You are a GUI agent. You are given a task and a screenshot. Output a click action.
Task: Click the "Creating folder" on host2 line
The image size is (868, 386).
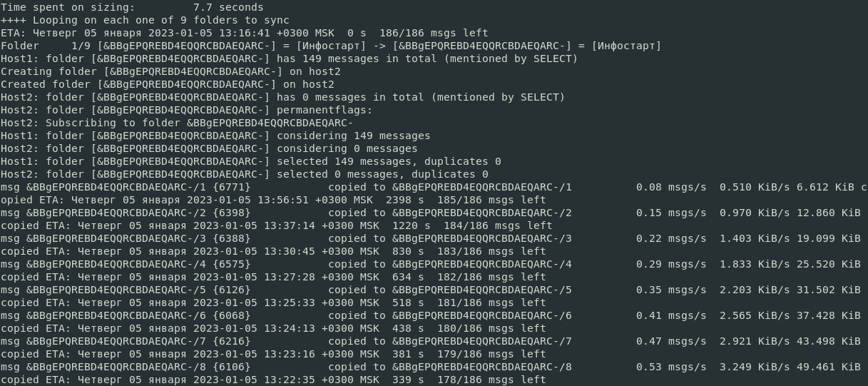tap(170, 71)
